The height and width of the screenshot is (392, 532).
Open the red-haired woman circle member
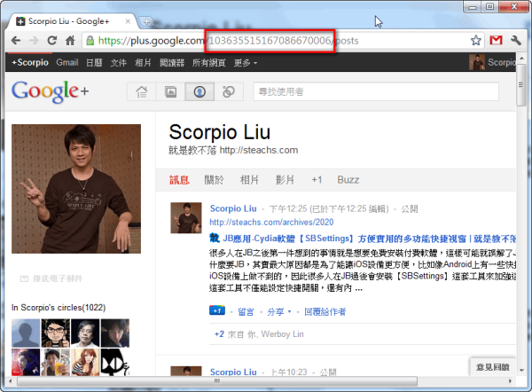pos(85,362)
